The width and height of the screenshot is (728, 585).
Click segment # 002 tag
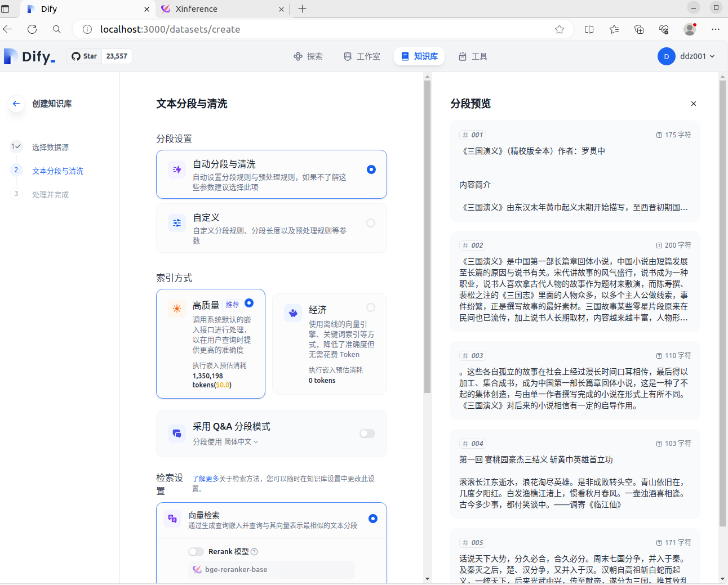pos(473,245)
